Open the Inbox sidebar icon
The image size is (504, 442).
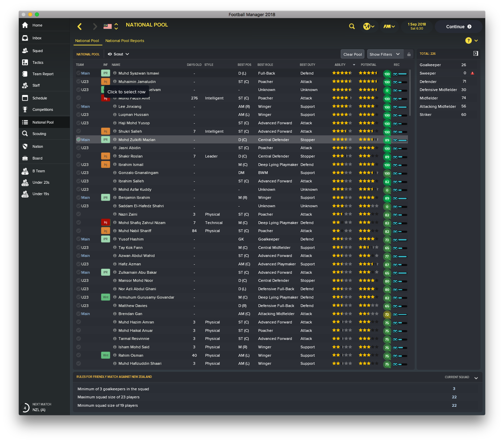click(x=25, y=38)
